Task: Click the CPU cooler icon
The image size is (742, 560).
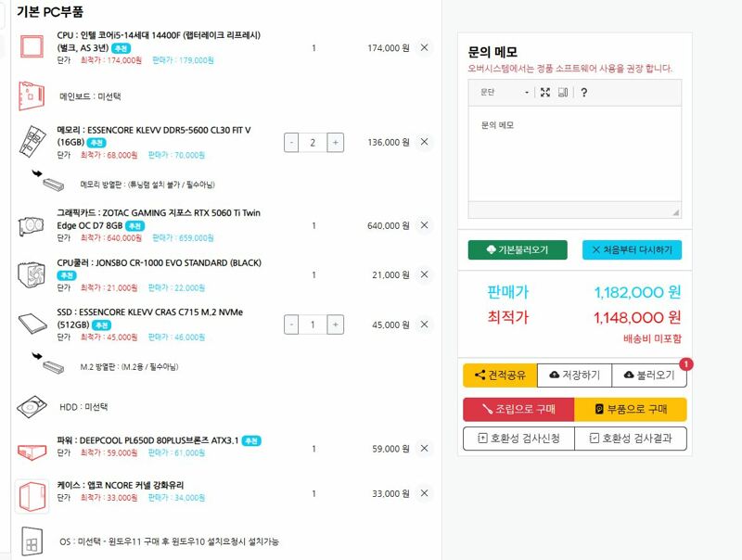Action: [x=32, y=274]
